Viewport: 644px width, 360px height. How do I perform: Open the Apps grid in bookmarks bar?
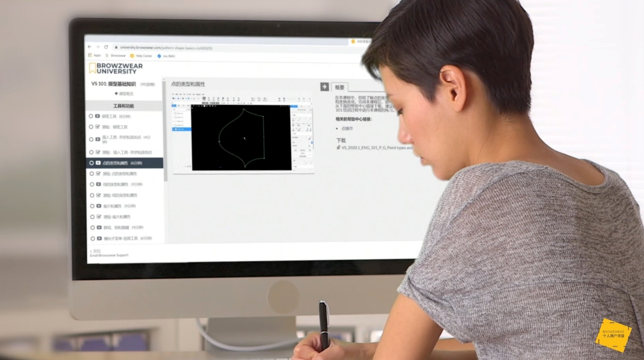(x=90, y=56)
